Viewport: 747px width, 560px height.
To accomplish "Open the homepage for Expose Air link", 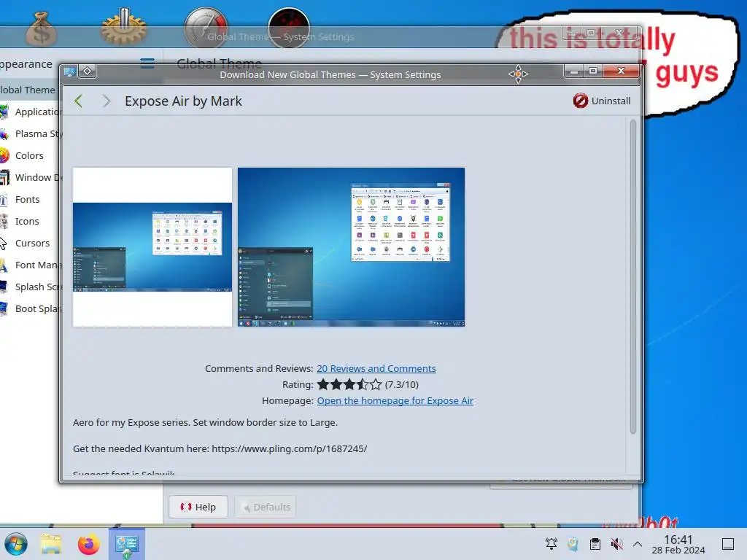I will tap(395, 400).
